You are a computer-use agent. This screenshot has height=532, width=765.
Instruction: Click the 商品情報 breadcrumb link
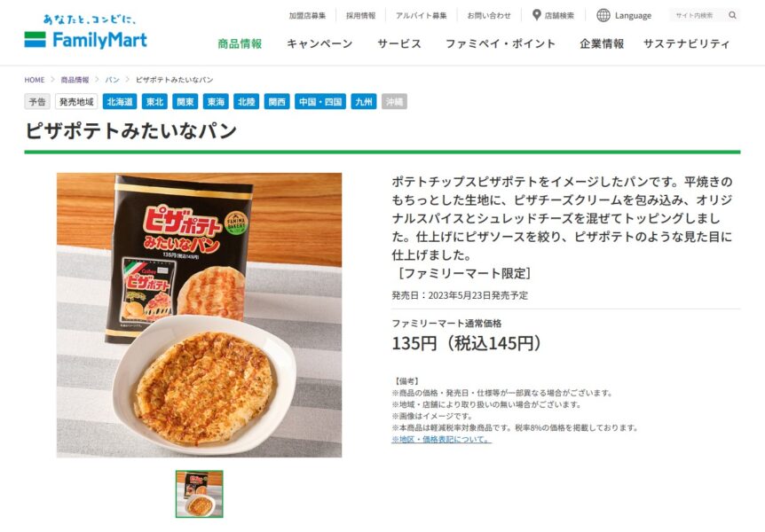75,80
